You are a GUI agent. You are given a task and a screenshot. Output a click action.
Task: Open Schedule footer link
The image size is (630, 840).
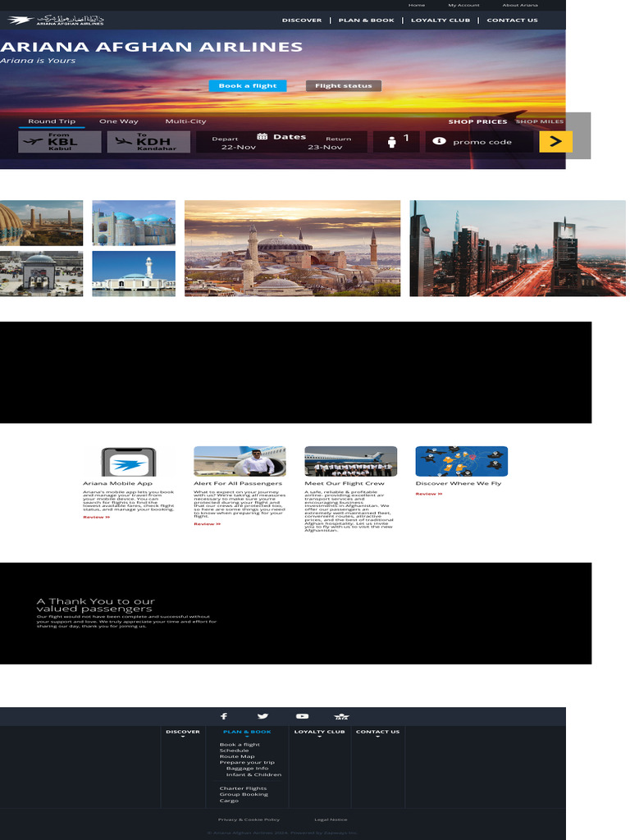point(234,751)
